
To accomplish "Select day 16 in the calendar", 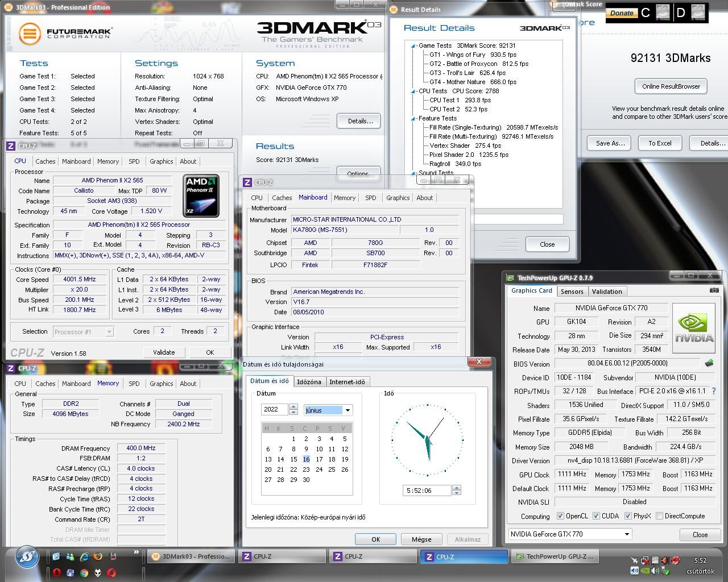I will click(306, 459).
